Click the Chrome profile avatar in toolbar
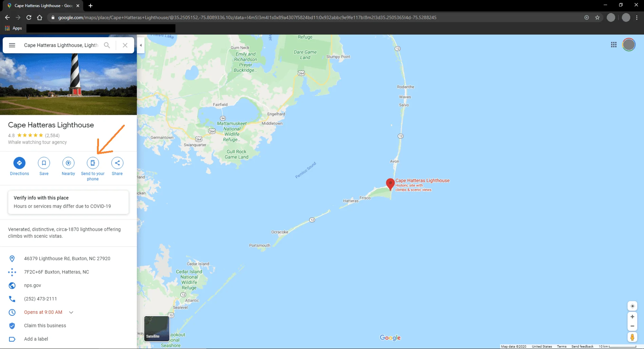This screenshot has height=349, width=644. click(626, 17)
